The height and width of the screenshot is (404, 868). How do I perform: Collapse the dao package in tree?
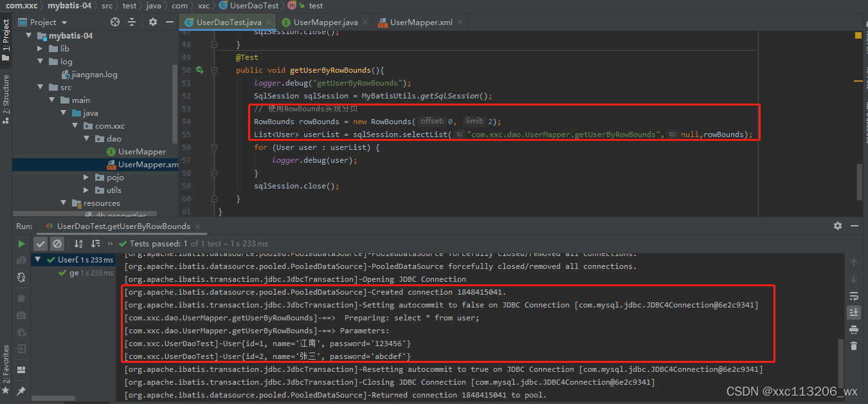[x=87, y=139]
